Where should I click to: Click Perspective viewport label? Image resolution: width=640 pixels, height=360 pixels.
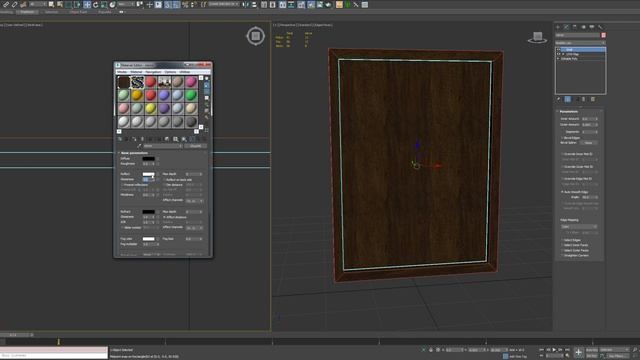[x=287, y=25]
